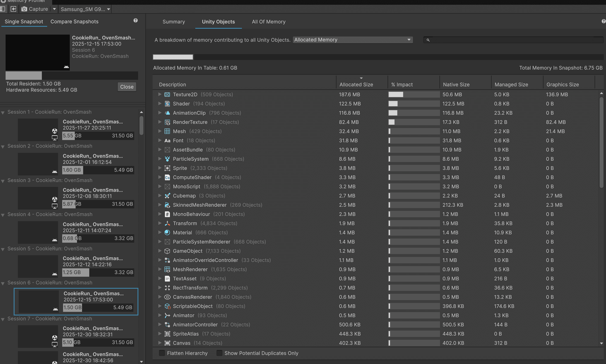This screenshot has width=606, height=364.
Task: Click the AnimationClip type icon
Action: pos(167,113)
